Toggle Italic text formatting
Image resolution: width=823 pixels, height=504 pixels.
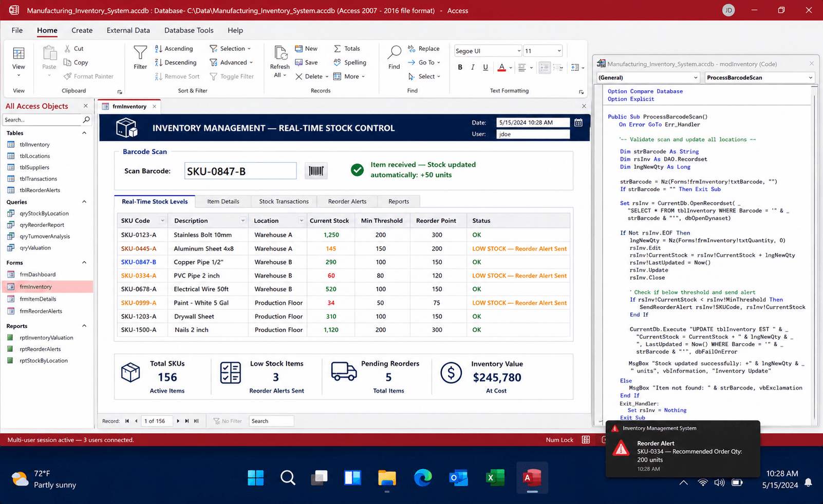point(473,67)
